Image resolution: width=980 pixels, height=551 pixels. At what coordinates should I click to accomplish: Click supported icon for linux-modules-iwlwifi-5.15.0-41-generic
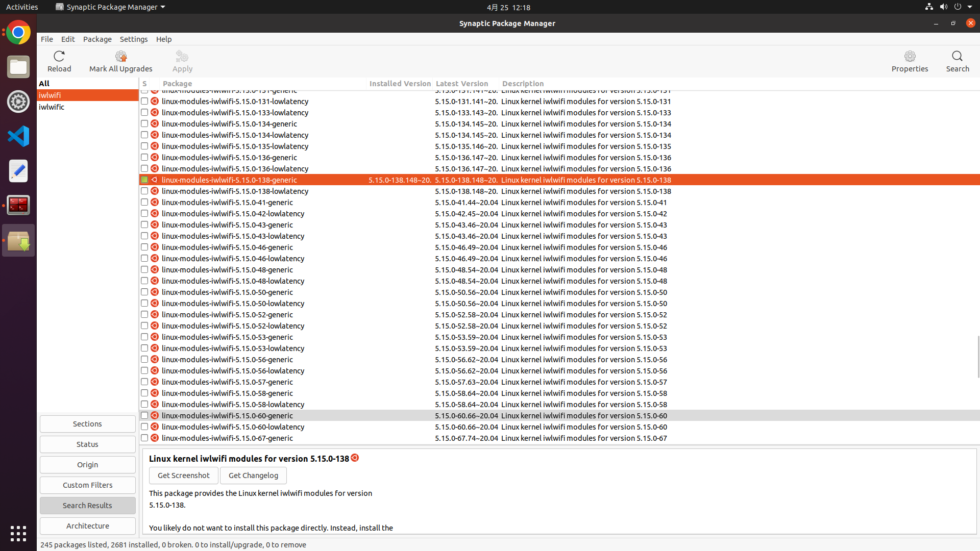pyautogui.click(x=155, y=203)
